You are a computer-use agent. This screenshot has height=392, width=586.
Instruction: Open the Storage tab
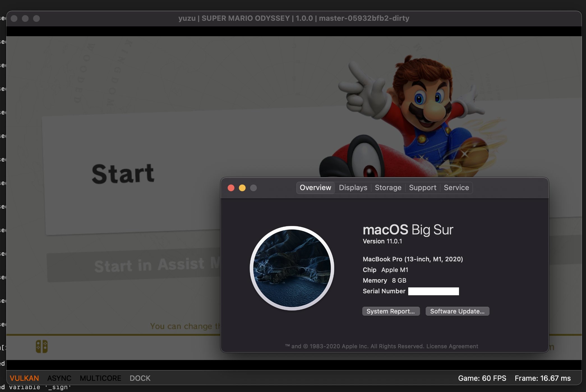[x=388, y=188]
